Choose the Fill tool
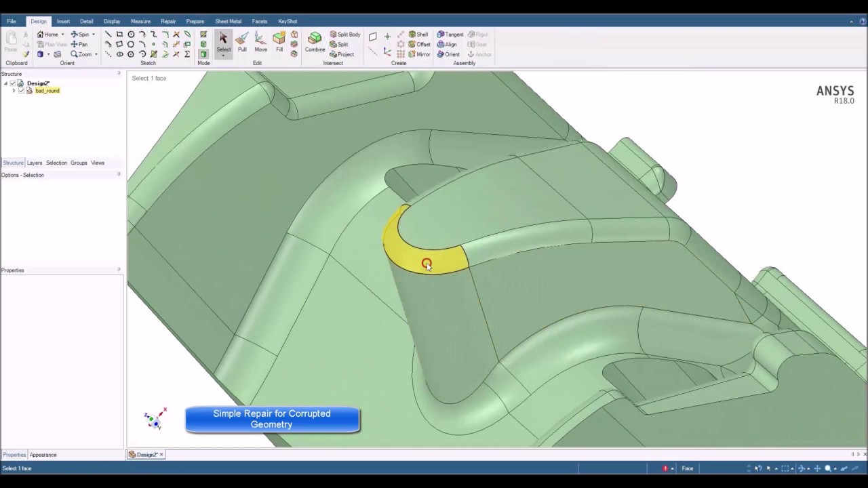The width and height of the screenshot is (868, 488). pyautogui.click(x=279, y=42)
